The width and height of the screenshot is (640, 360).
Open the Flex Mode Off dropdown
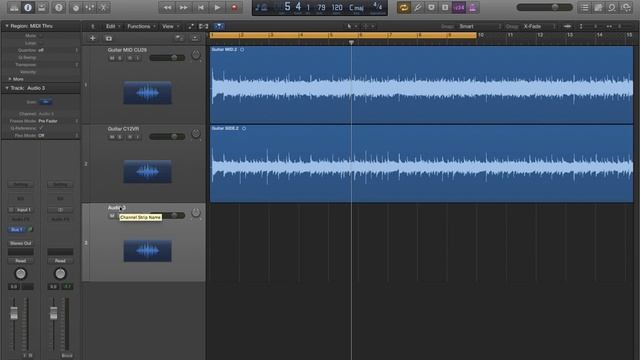(x=58, y=136)
